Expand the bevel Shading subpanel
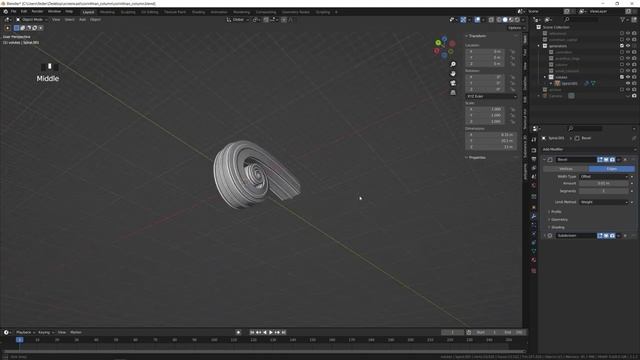The width and height of the screenshot is (640, 360). (557, 227)
